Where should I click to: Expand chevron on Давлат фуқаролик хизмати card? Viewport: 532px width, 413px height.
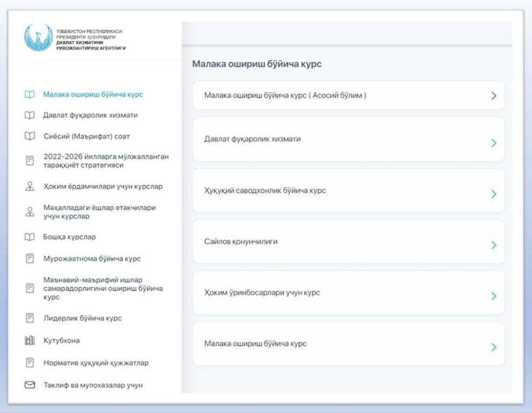coord(494,143)
